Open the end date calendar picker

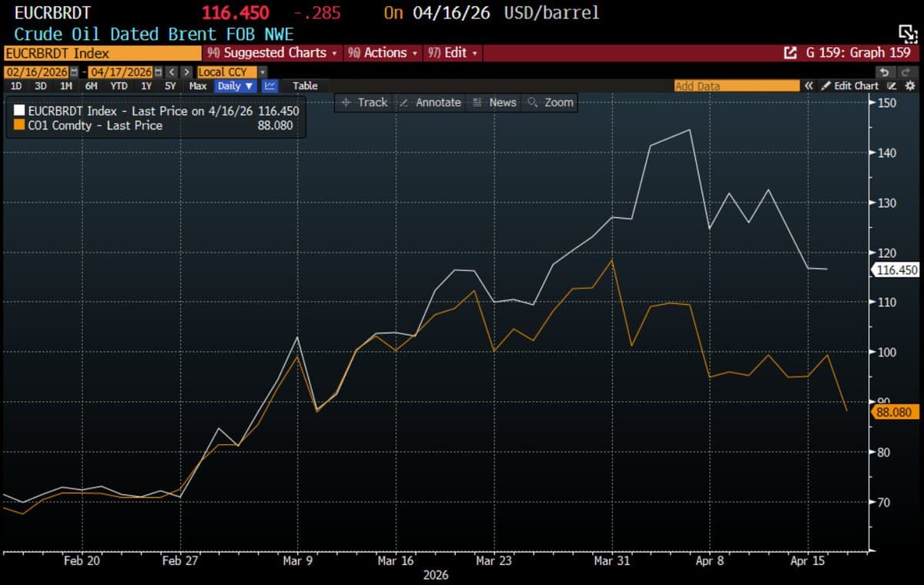(158, 72)
